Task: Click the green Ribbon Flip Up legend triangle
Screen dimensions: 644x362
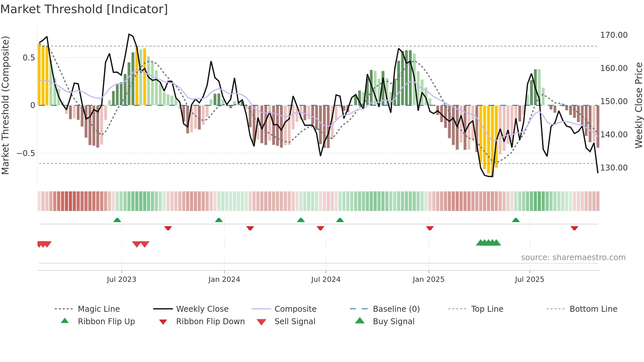Action: 65,321
